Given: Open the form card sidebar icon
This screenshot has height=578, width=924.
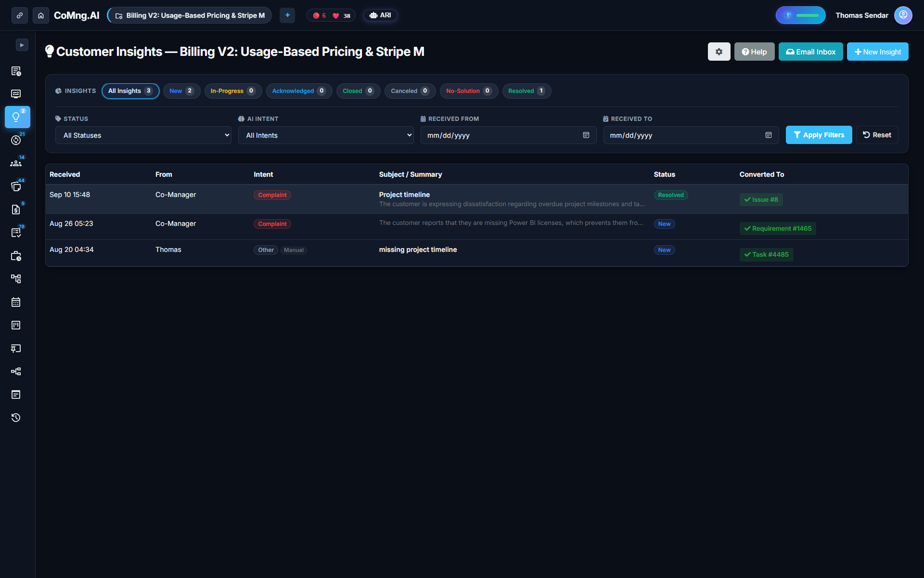Looking at the screenshot, I should 16,394.
